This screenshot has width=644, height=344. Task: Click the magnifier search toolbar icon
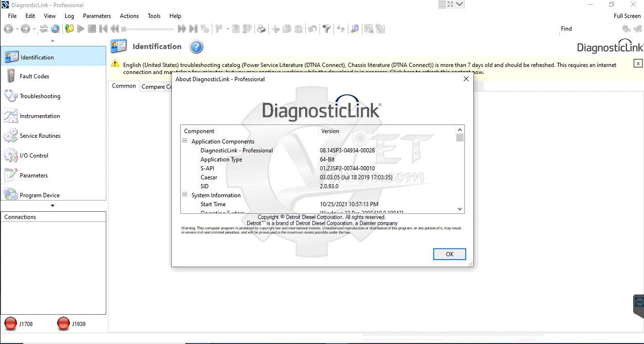(x=355, y=29)
